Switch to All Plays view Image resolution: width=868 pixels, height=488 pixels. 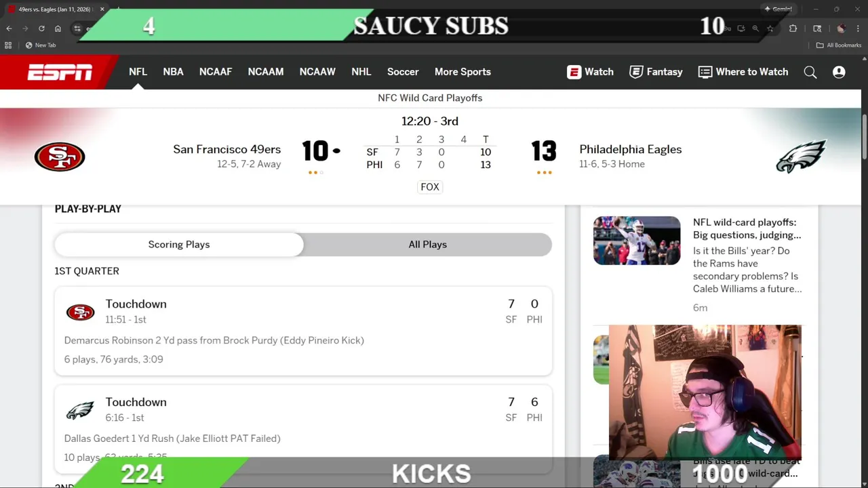pos(427,245)
